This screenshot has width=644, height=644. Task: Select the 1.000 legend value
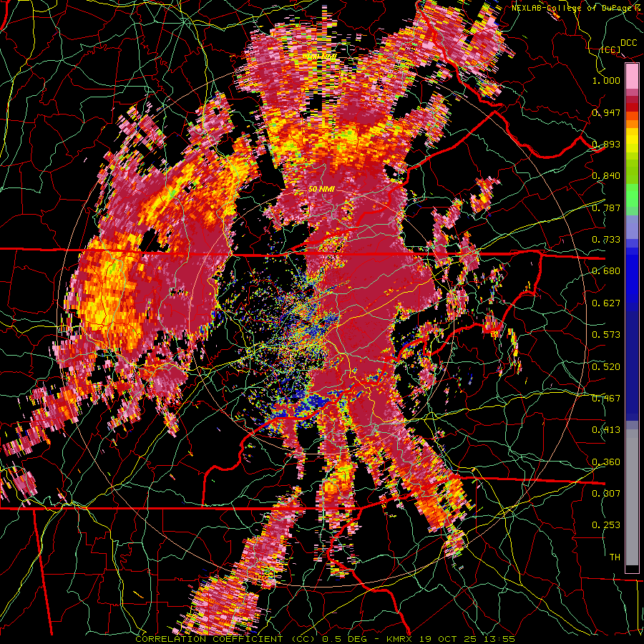[x=606, y=80]
